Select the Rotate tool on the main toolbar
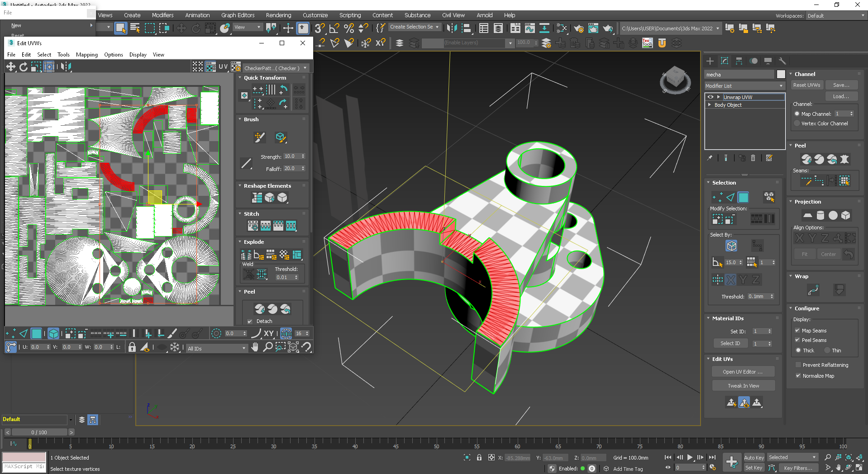This screenshot has height=474, width=868. (x=196, y=28)
